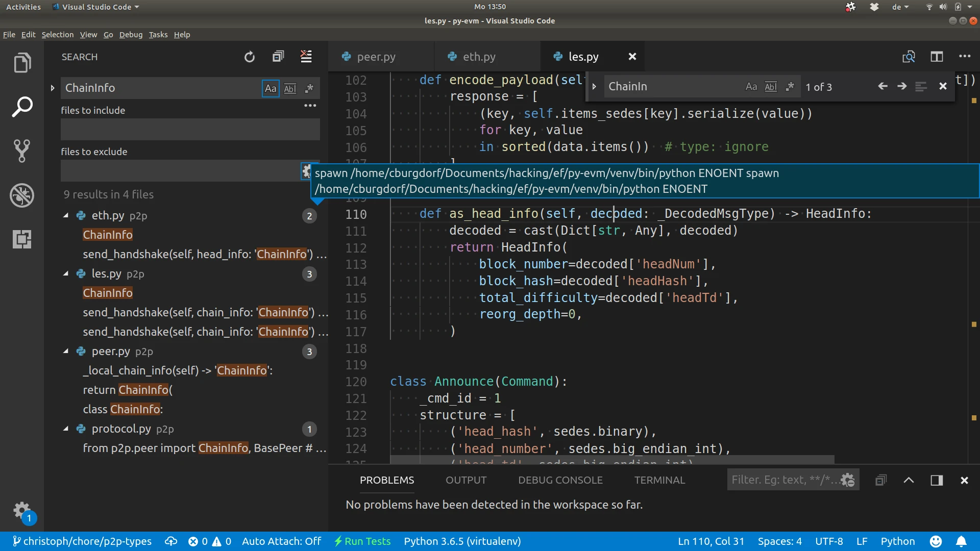Click Run Tests in the status bar
Screen dimensions: 980x551
click(362, 541)
